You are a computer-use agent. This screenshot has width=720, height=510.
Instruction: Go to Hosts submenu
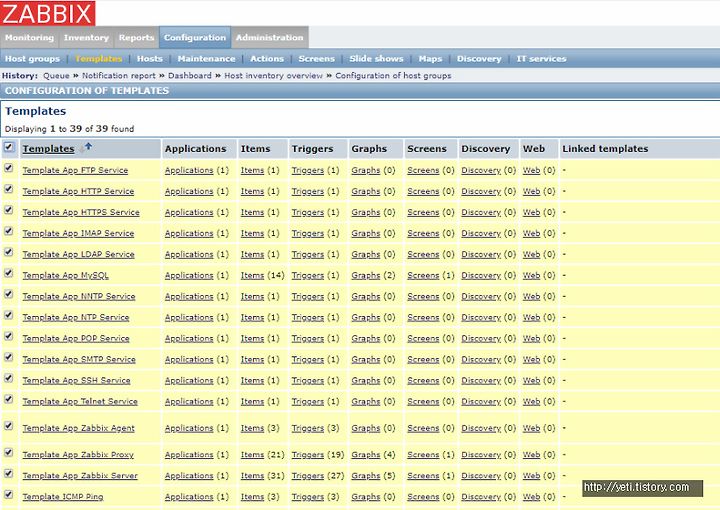click(150, 59)
